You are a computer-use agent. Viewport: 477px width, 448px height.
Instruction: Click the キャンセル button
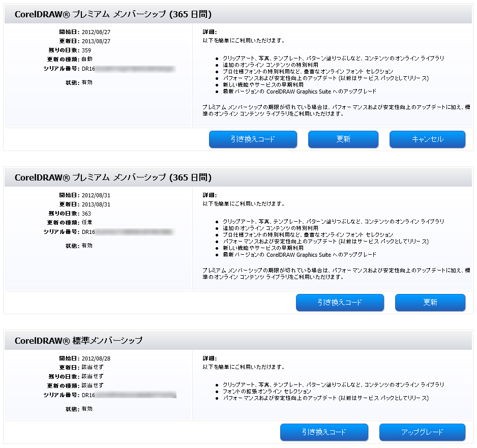[x=427, y=139]
